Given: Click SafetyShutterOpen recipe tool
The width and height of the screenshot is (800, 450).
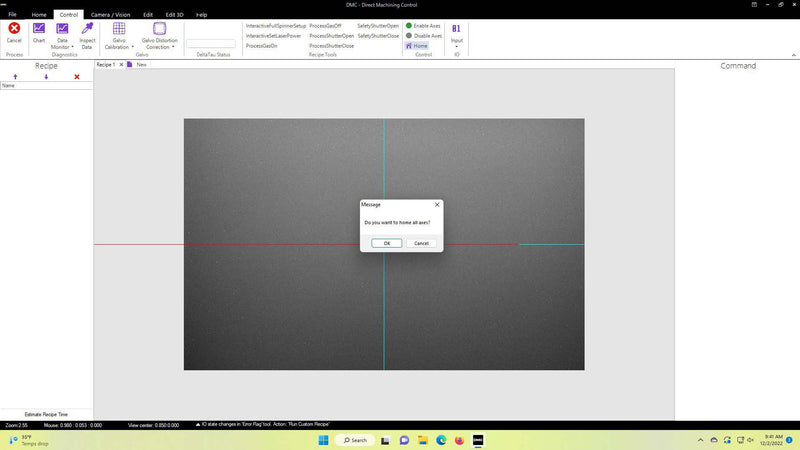Looking at the screenshot, I should [x=378, y=26].
